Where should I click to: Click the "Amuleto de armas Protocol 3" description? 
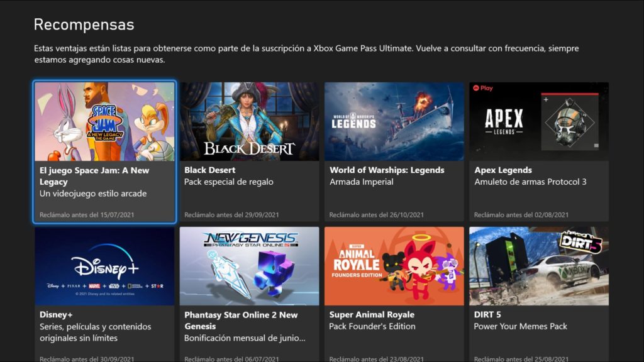(x=531, y=182)
